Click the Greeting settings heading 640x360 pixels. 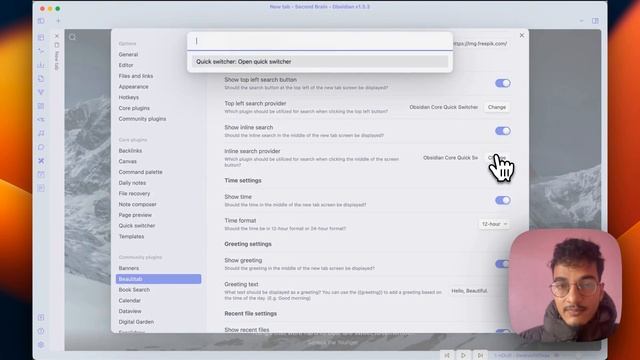pyautogui.click(x=248, y=244)
